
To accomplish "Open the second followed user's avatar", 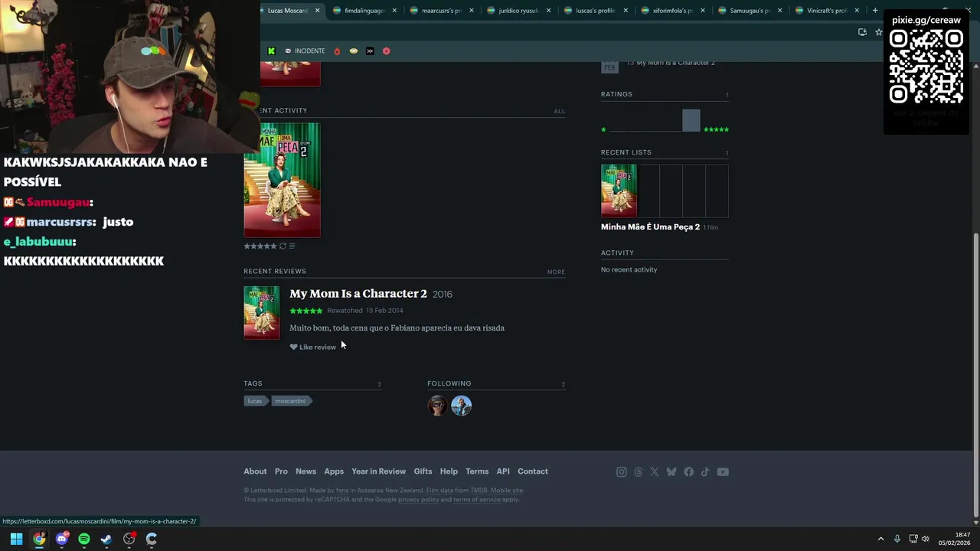I will tap(461, 406).
